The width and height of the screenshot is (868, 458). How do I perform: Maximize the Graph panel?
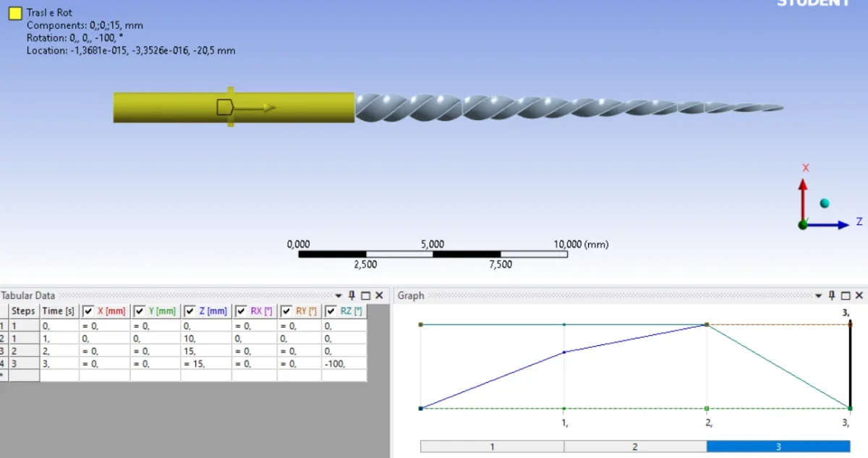tap(845, 295)
